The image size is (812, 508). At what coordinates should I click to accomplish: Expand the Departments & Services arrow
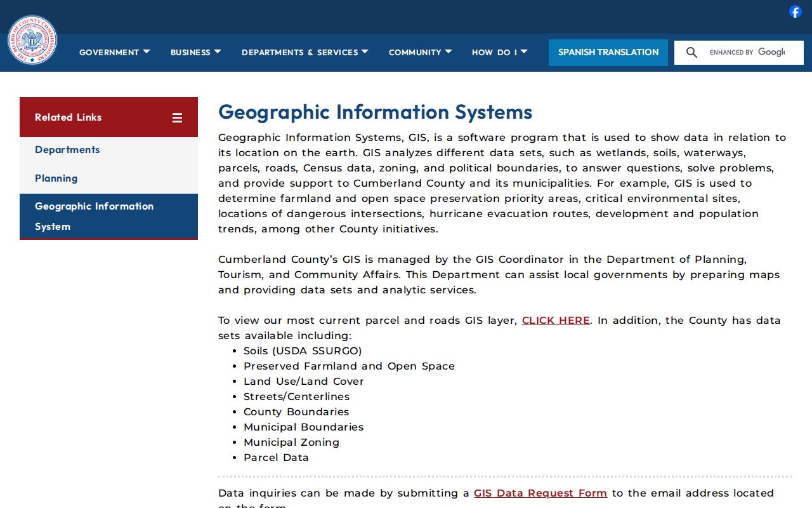click(x=365, y=51)
